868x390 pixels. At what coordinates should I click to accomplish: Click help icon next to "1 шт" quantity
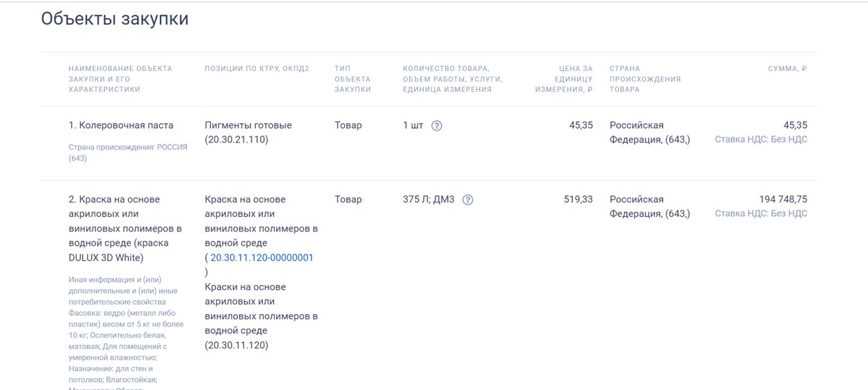437,126
